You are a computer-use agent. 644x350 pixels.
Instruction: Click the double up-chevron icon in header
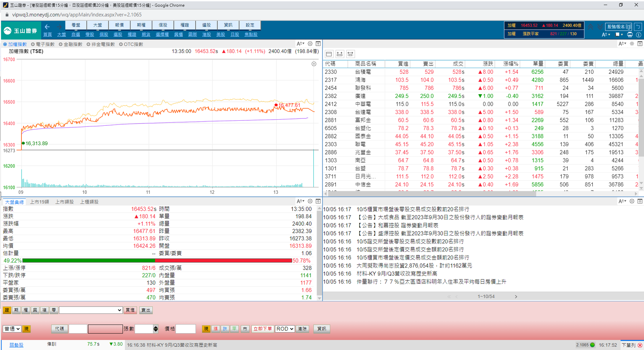590,27
